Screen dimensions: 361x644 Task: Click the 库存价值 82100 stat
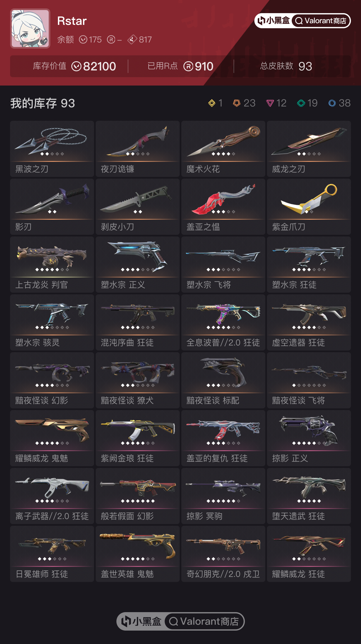(x=74, y=66)
